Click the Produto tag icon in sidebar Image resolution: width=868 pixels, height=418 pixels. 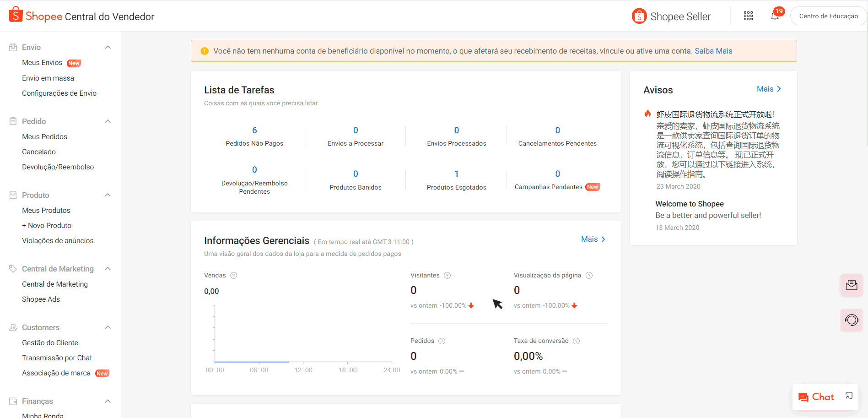coord(12,195)
